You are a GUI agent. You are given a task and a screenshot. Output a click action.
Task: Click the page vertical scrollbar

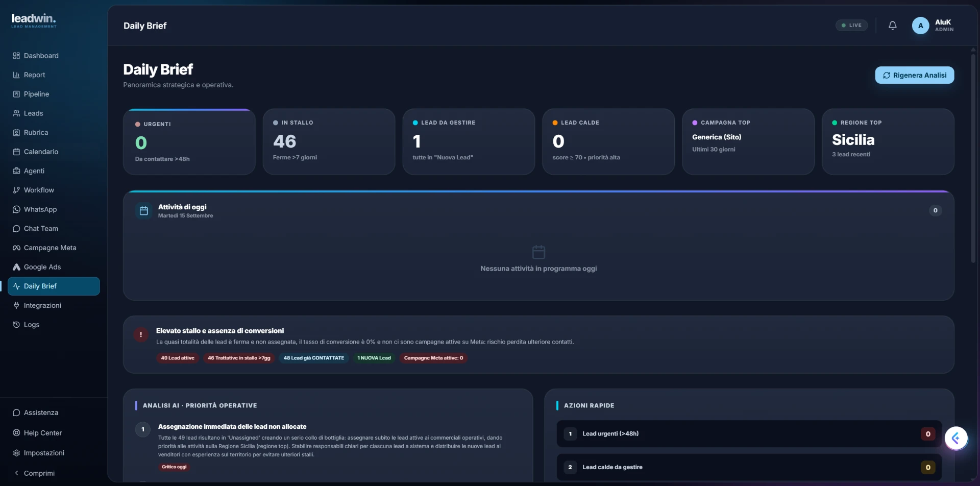tap(973, 158)
